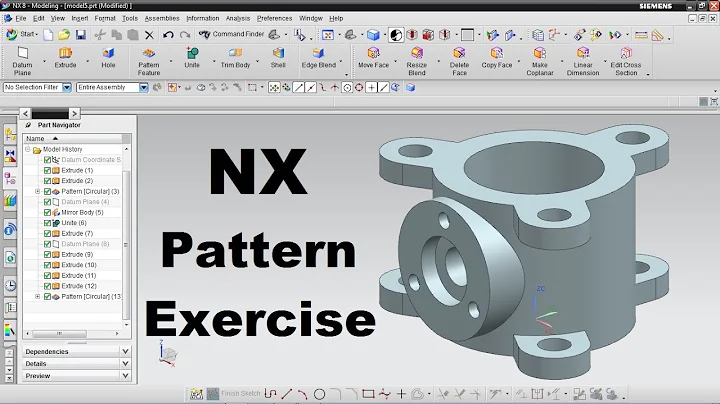Select the Extrude tool in the toolbar
This screenshot has width=720, height=404.
pos(65,58)
